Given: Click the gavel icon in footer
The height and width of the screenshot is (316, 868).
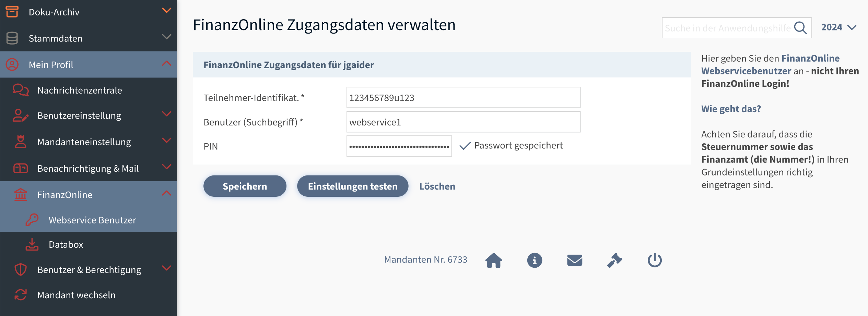Looking at the screenshot, I should pos(614,260).
